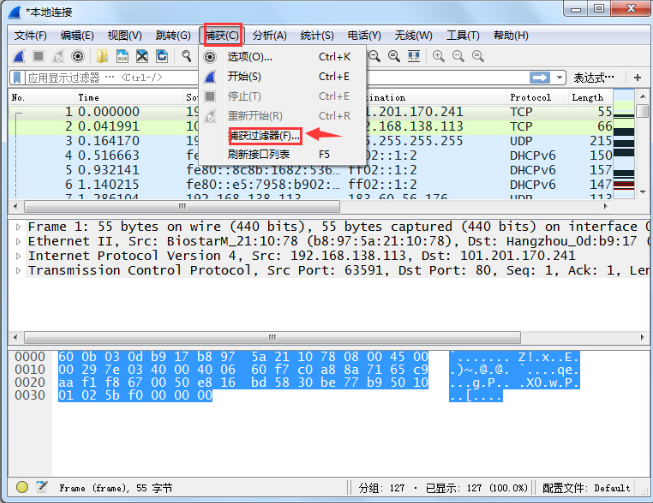653x503 pixels.
Task: Select DHCPv6 packet with length 157
Action: point(310,170)
